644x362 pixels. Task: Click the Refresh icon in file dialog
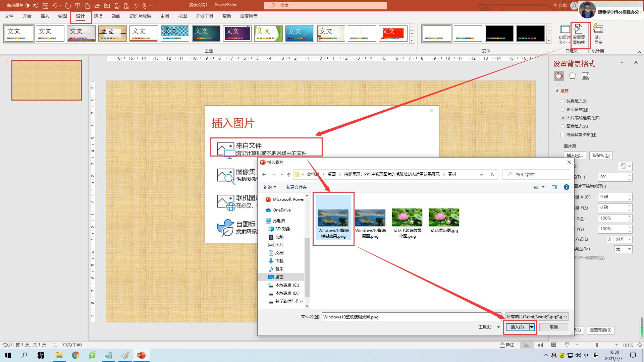492,174
